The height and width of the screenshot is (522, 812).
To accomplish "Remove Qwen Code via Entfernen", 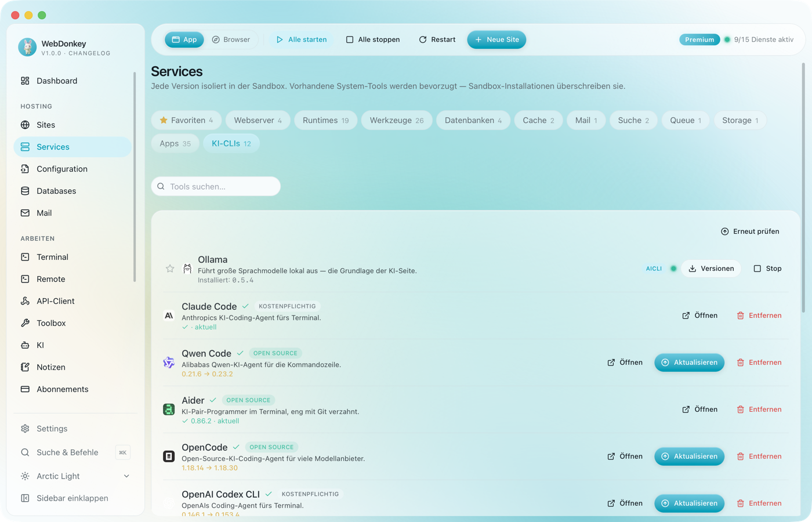I will tap(759, 362).
